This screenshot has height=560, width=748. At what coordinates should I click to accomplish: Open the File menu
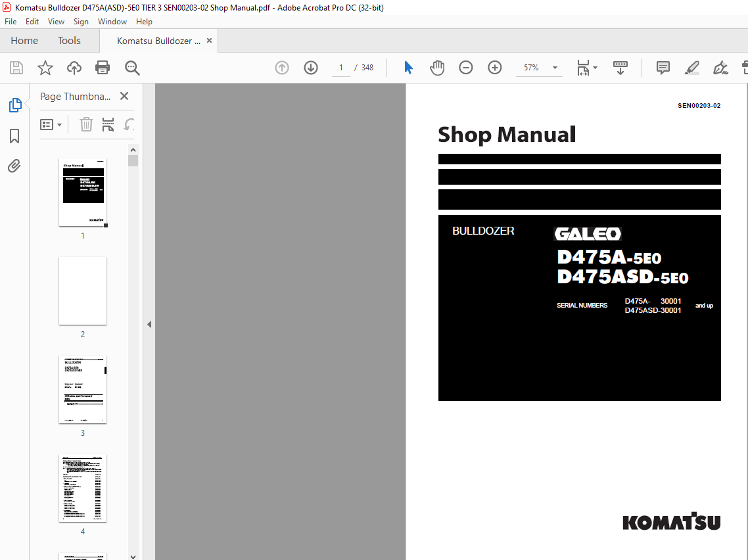tap(11, 22)
